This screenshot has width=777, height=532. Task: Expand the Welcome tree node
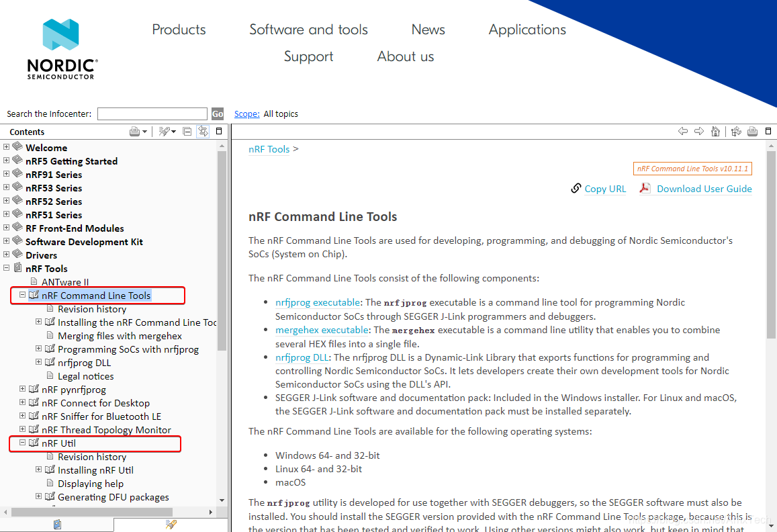coord(6,146)
